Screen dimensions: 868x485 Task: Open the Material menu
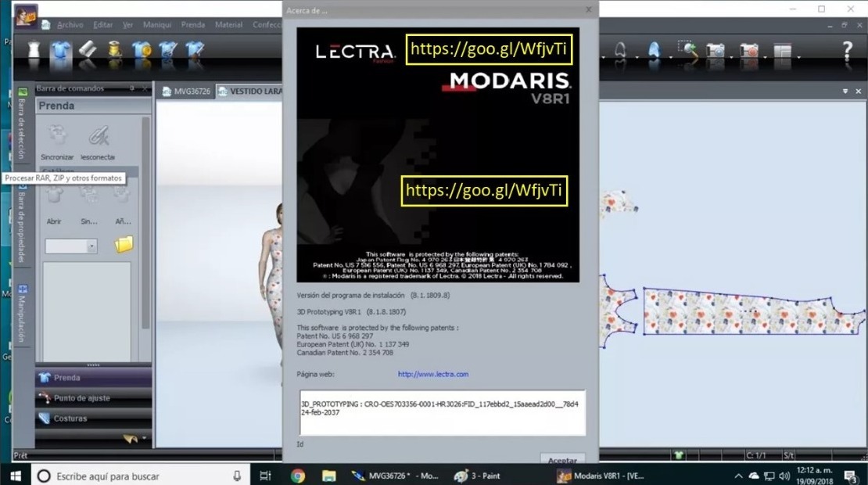pos(228,24)
